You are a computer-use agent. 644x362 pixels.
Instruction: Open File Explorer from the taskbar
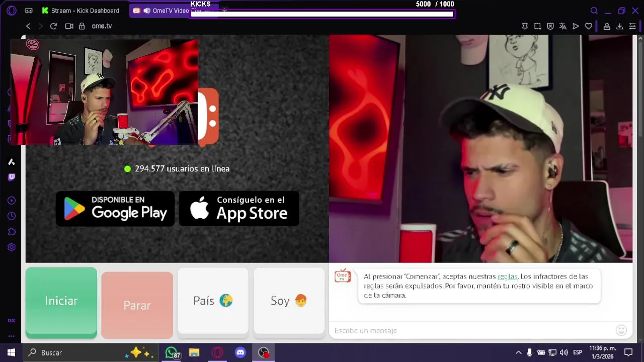194,352
